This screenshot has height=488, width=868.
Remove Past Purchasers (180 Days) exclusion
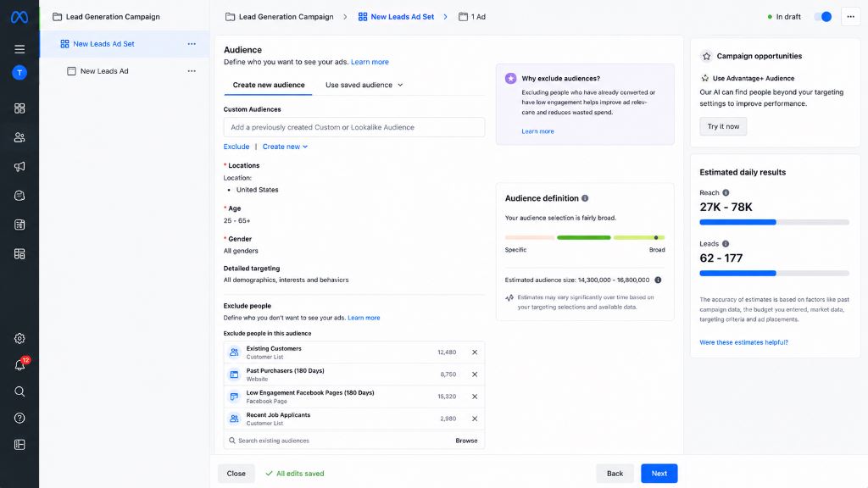pyautogui.click(x=475, y=374)
